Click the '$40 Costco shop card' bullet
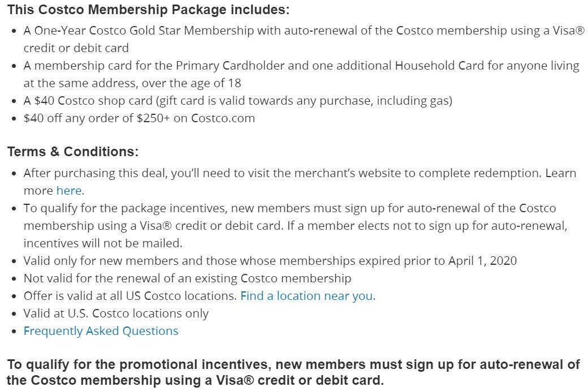This screenshot has width=588, height=391. 238,101
